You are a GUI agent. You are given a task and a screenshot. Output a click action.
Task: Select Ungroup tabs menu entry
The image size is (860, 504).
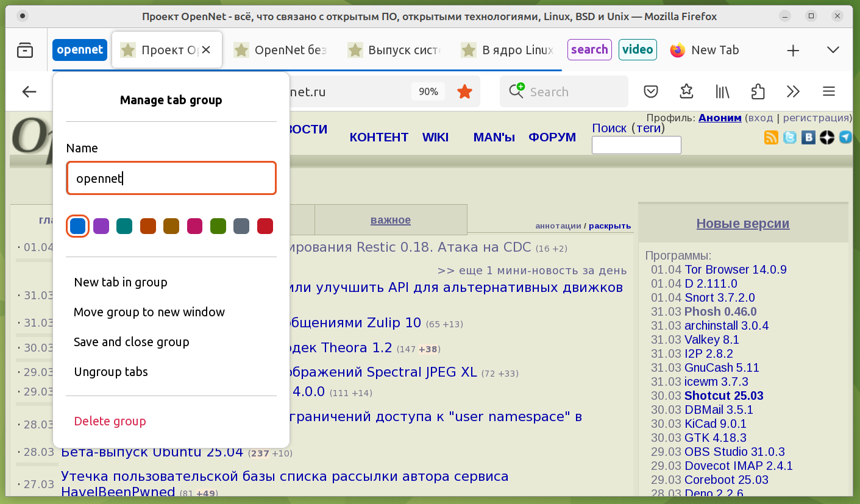coord(111,372)
